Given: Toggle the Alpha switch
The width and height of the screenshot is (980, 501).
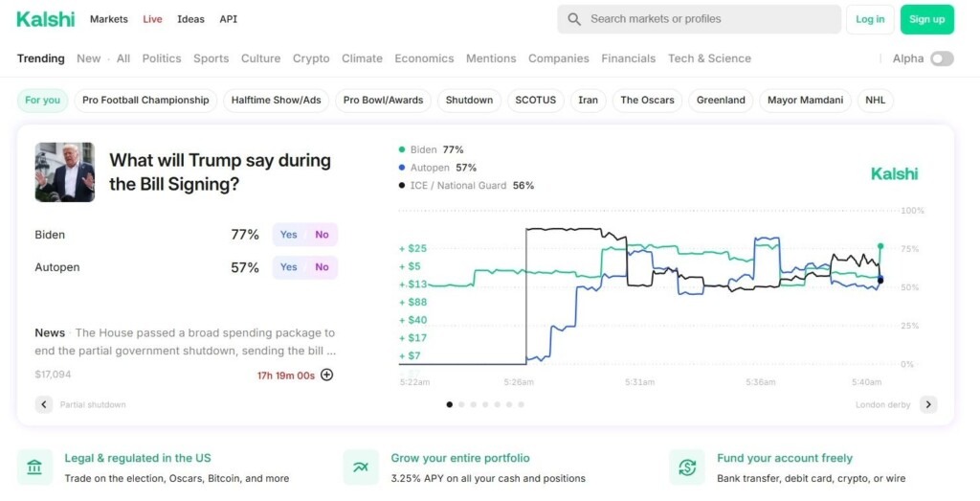Looking at the screenshot, I should (x=942, y=58).
